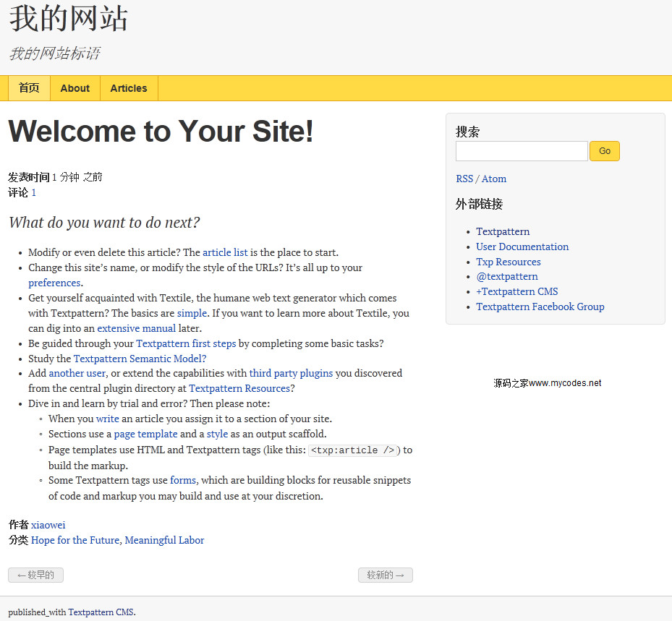Click the comments count link 1
This screenshot has height=621, width=672.
(34, 193)
